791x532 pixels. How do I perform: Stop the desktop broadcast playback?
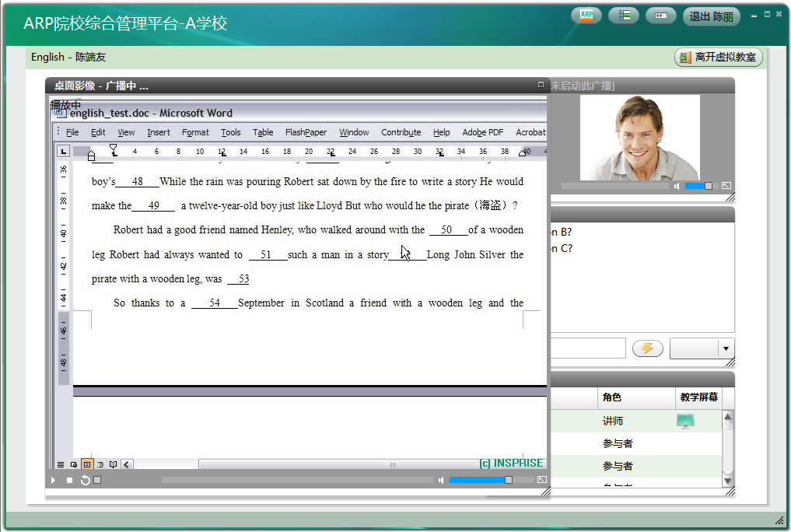pos(70,480)
